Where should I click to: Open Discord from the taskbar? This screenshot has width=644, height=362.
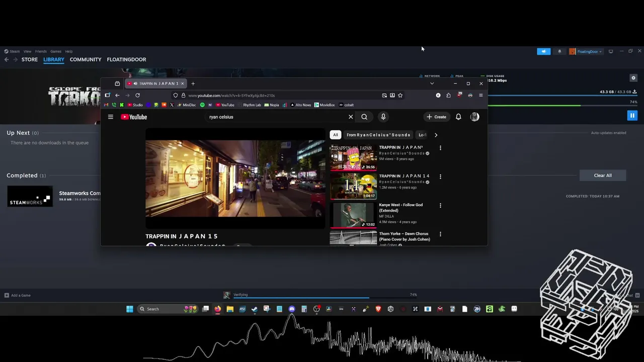pyautogui.click(x=292, y=309)
